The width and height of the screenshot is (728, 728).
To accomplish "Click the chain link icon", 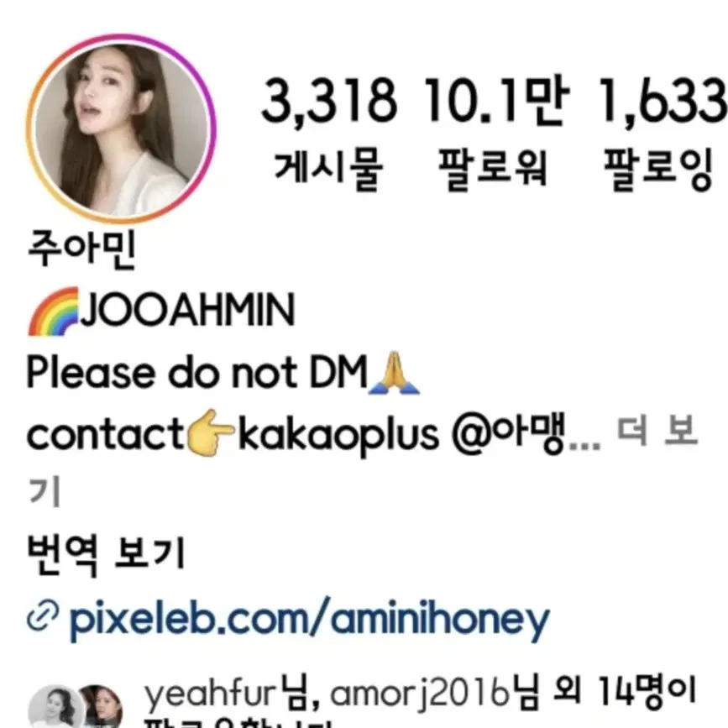I will (x=43, y=616).
